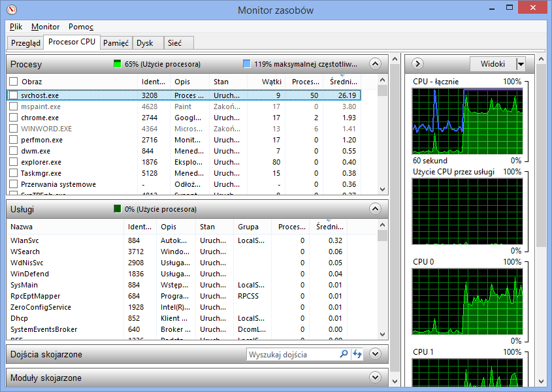Click the main pane scroll up arrow
Screen dimensions: 552x392
click(395, 59)
